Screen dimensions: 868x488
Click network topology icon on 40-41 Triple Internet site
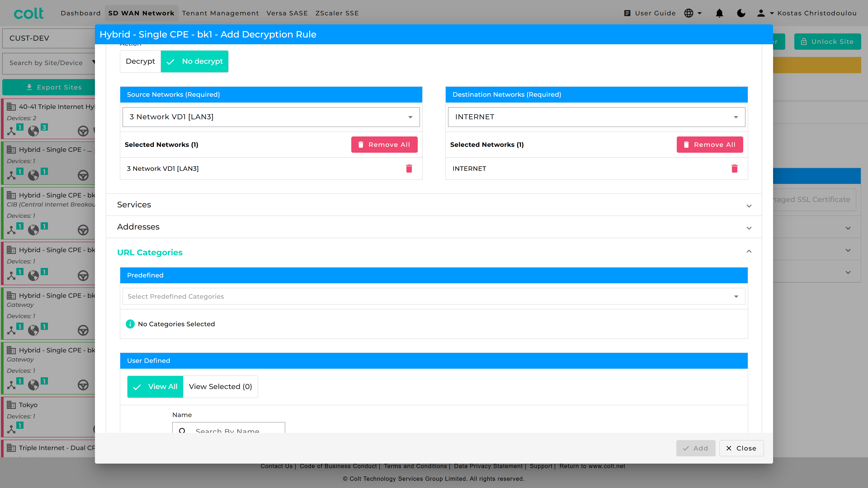[12, 131]
